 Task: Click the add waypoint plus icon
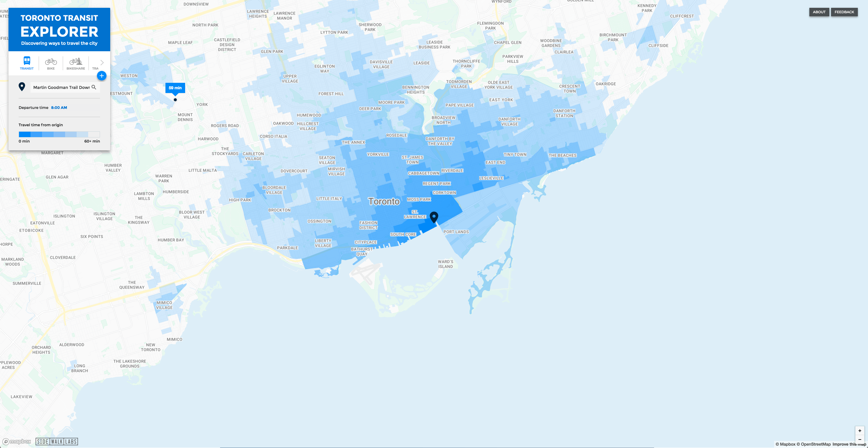102,75
